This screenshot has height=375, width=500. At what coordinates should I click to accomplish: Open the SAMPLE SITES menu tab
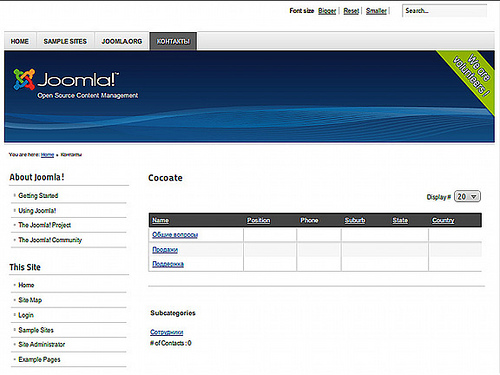pos(65,41)
